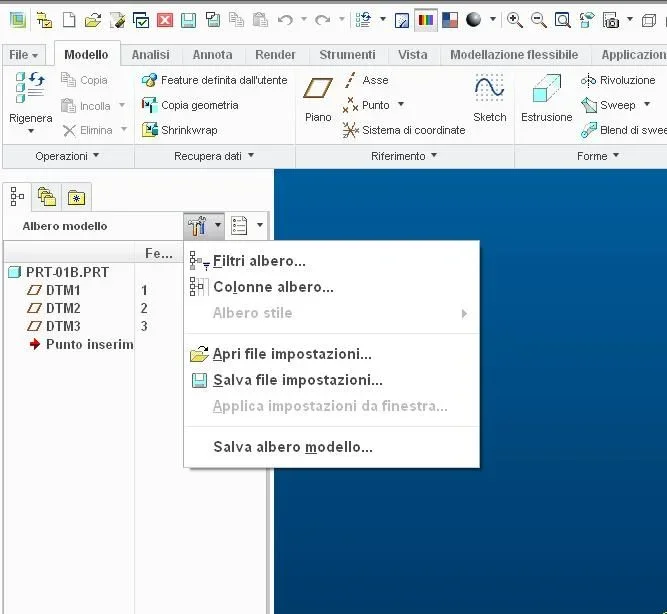Open the model tree settings dropdown (hammer icon)
Viewport: 667px width, 614px height.
(x=204, y=225)
